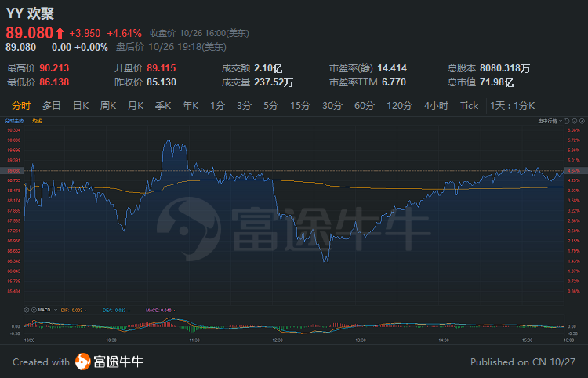Select the 30分 interval tab
Screen dimensions: 588x378
click(332, 106)
